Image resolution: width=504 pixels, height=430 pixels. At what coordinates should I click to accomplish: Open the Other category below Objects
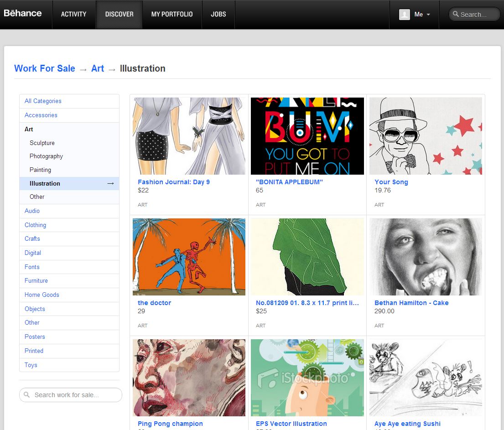click(69, 323)
